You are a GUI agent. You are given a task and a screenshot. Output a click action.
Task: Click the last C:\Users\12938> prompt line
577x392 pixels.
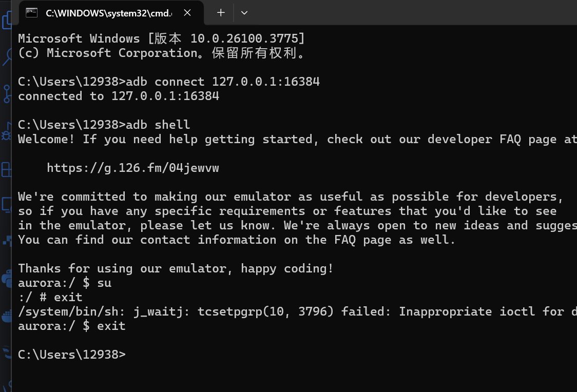pos(71,355)
